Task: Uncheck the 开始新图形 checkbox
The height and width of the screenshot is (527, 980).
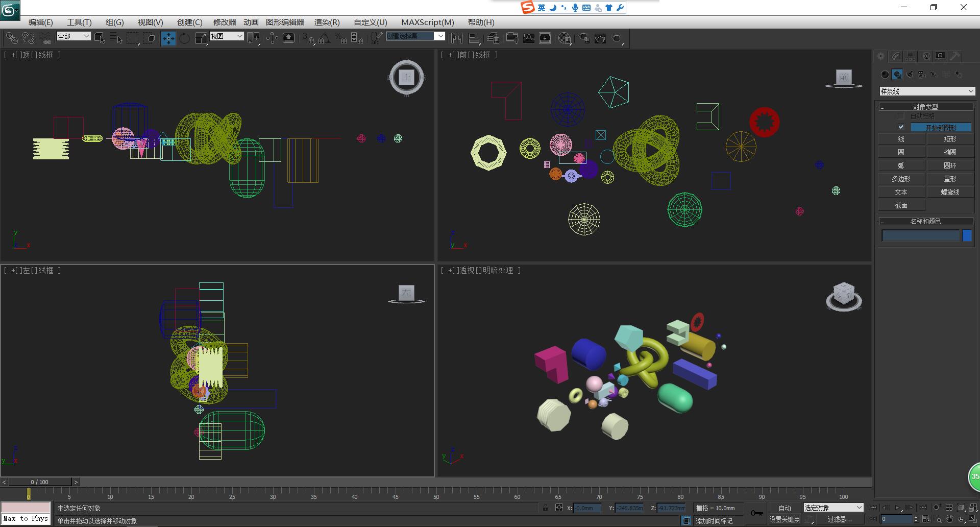Action: [901, 127]
